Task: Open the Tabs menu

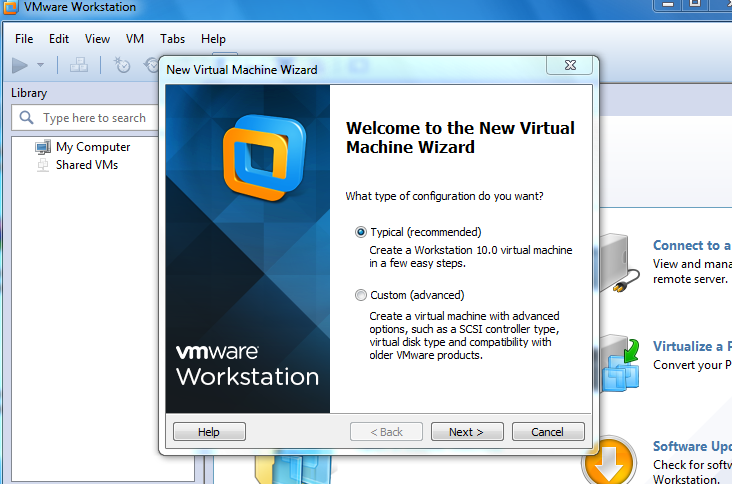Action: [172, 39]
